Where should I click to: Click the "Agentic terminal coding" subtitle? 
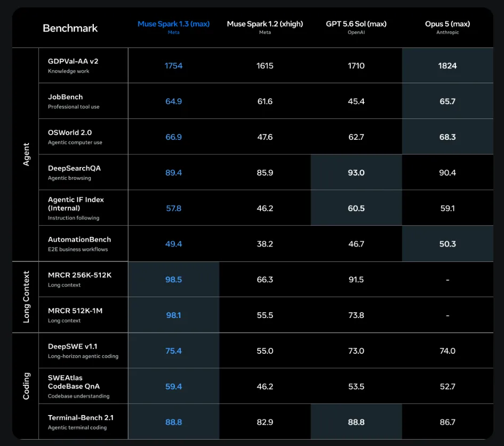(x=77, y=428)
